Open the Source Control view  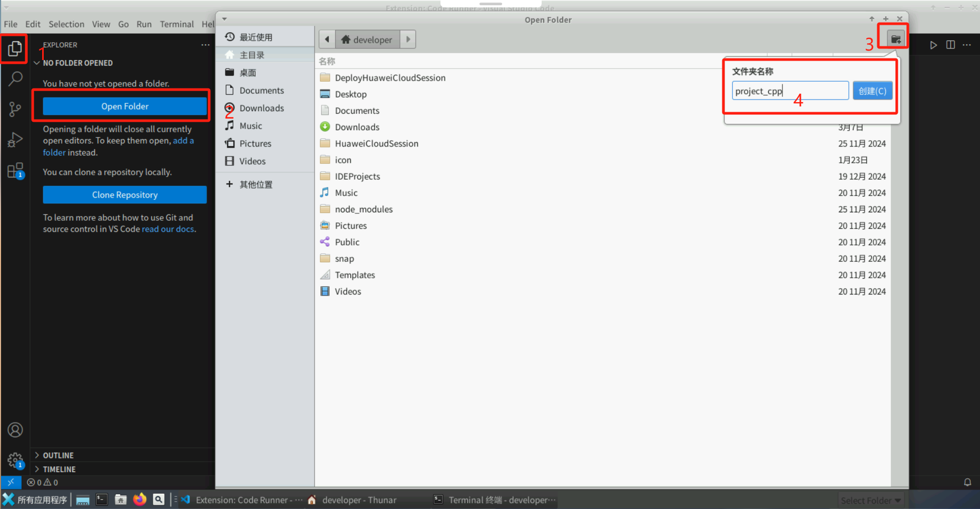pos(14,109)
